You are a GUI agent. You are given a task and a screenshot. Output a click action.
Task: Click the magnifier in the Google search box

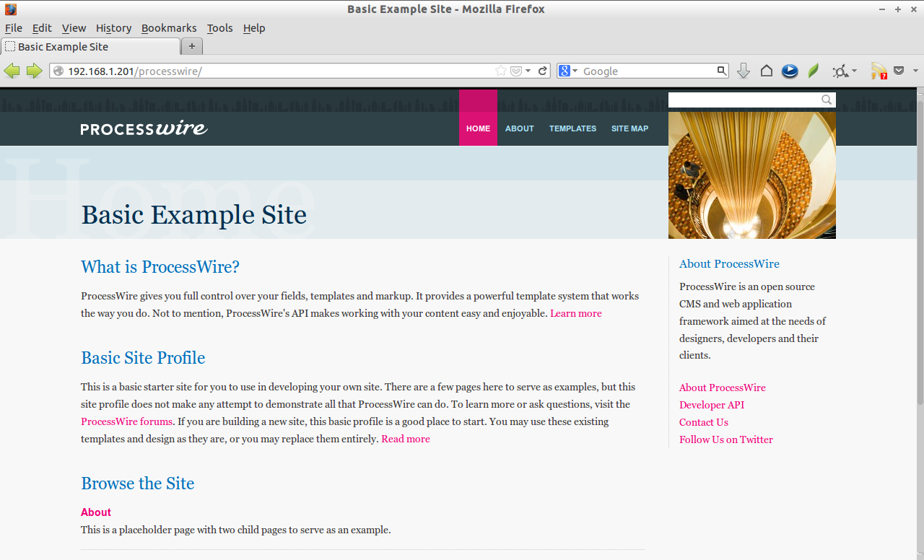tap(721, 71)
